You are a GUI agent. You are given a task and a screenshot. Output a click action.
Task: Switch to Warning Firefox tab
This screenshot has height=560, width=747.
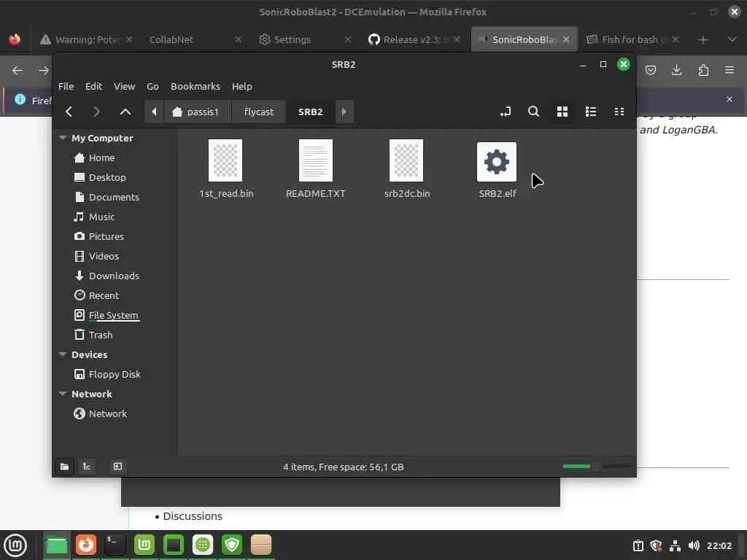tap(87, 39)
